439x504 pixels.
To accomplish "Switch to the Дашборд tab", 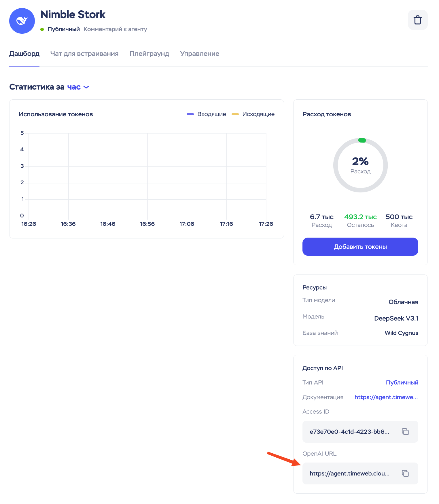I will 24,54.
